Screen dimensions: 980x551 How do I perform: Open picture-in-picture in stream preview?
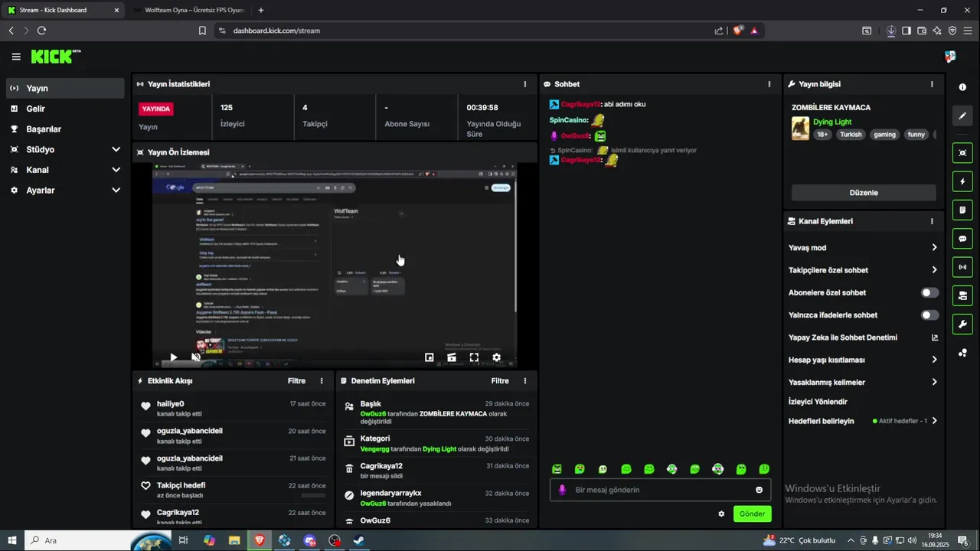(x=430, y=357)
